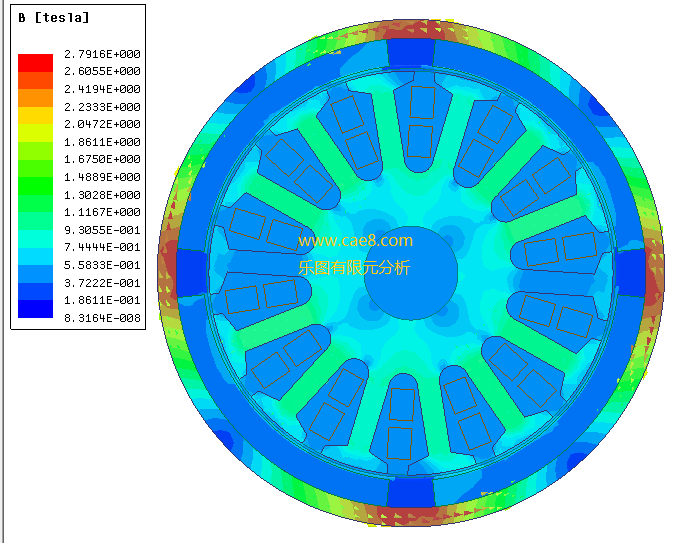Select the bottom dark blue magnet block

point(411,492)
